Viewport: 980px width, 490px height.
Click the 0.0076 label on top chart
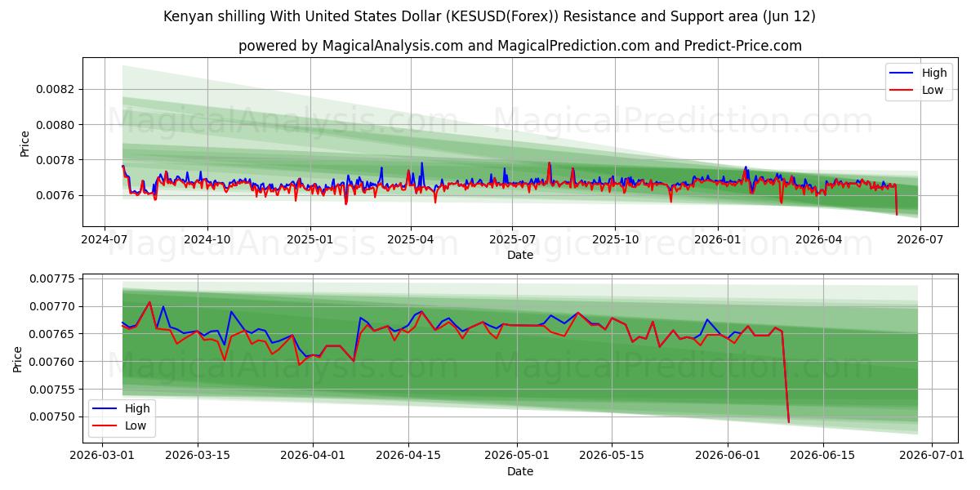click(55, 195)
